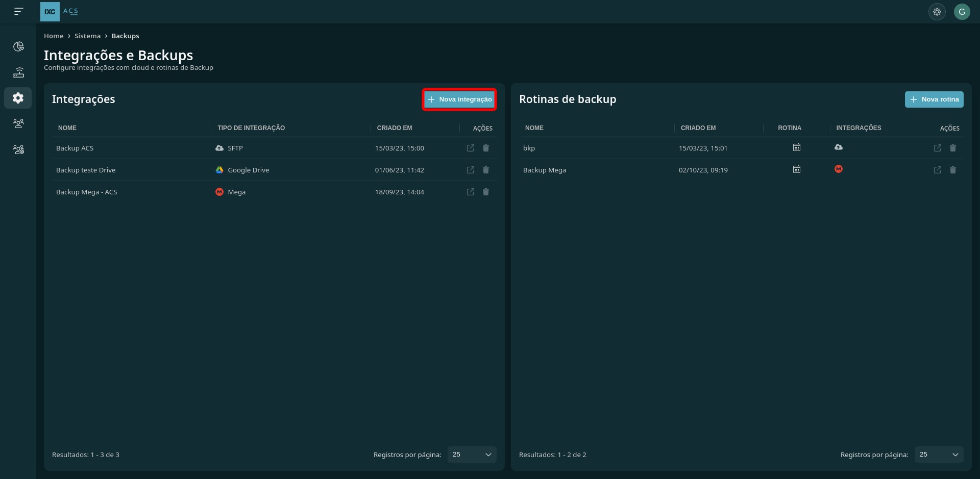Screen dimensions: 980x479
Task: Open the user avatar G menu
Action: [x=962, y=11]
